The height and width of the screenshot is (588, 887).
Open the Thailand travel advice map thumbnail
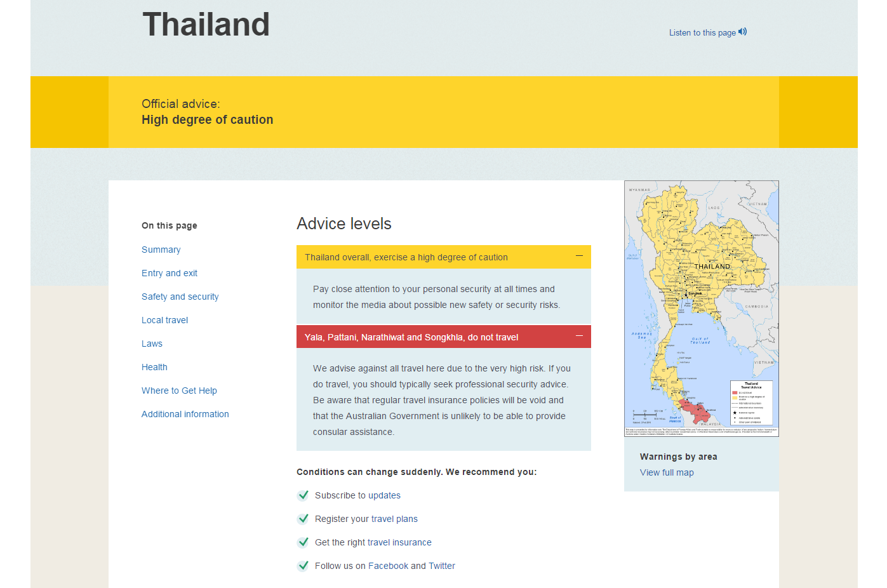pos(701,309)
